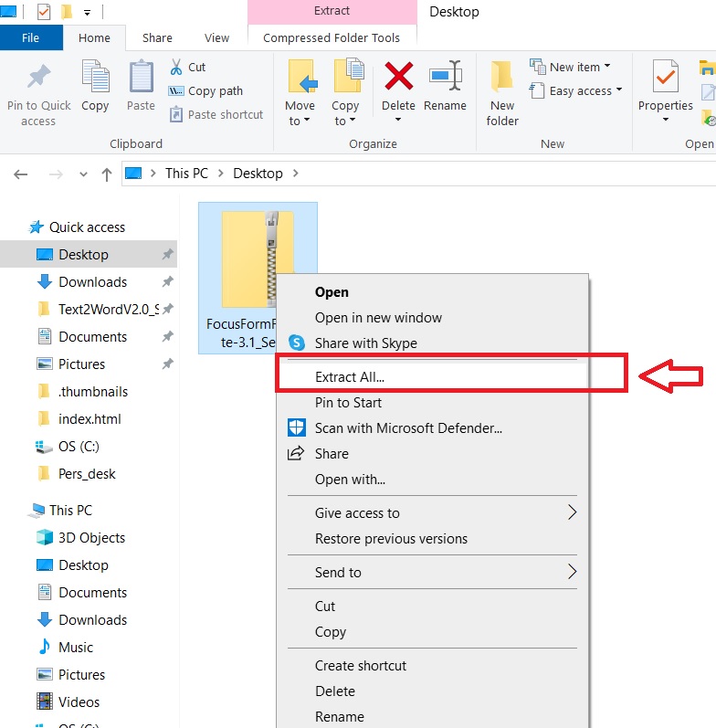Select Downloads under Quick access
Screen dimensions: 716x728
(x=93, y=282)
